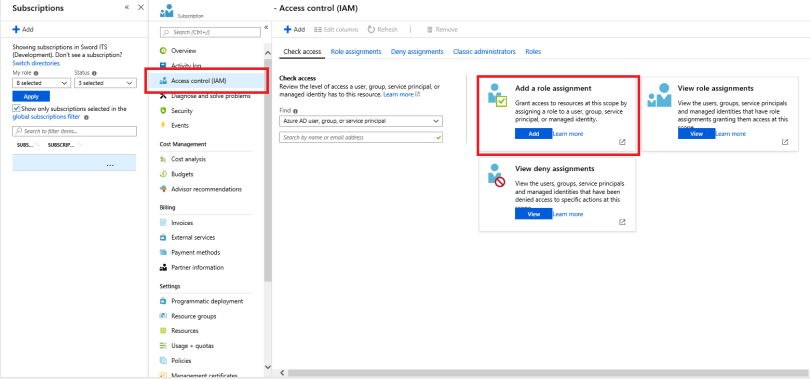The height and width of the screenshot is (379, 810).
Task: Open the Switch directories link
Action: 36,63
